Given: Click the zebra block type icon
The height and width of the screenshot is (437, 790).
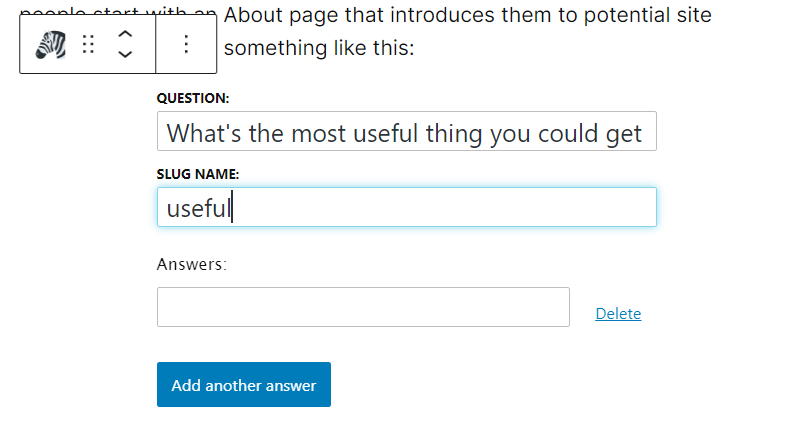Looking at the screenshot, I should pos(50,45).
